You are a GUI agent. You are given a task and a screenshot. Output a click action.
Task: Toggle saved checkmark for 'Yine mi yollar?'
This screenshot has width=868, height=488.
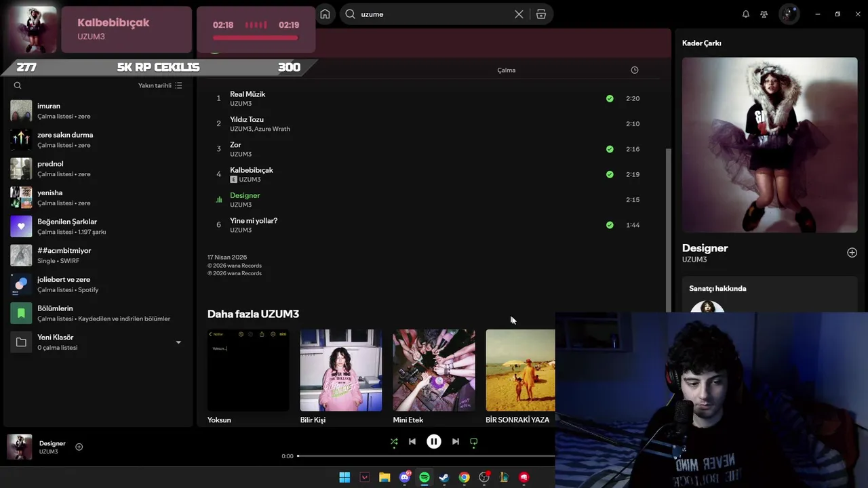point(610,225)
